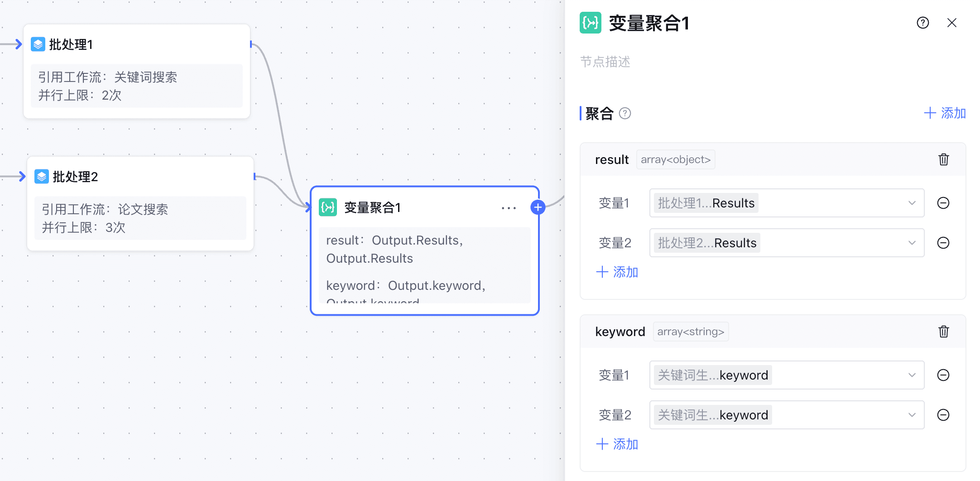980x481 pixels.
Task: Click blue plus connector on 变量聚合1 node
Action: click(538, 207)
